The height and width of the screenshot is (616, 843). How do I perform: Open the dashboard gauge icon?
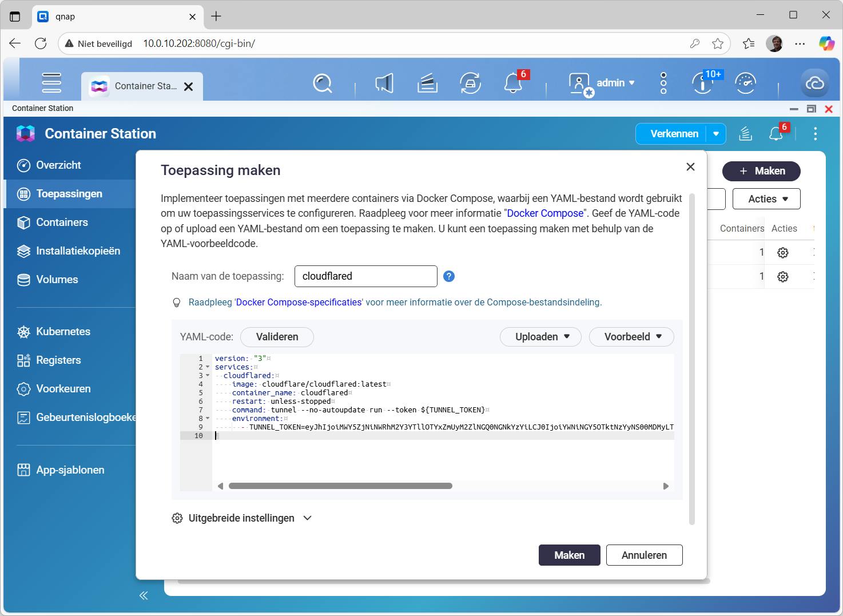pyautogui.click(x=746, y=84)
